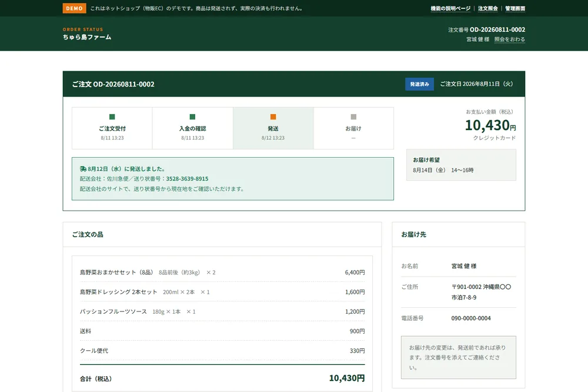
Task: Click the 配送会社：佐川急便 text
Action: [x=103, y=179]
